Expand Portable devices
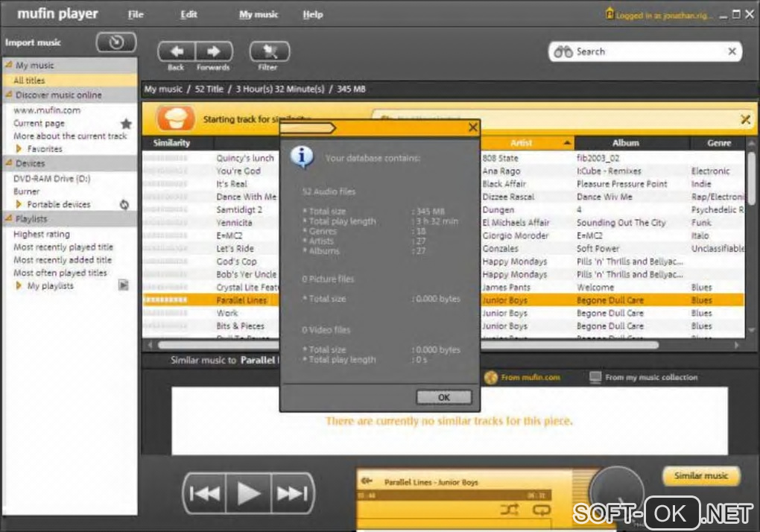 click(x=19, y=204)
